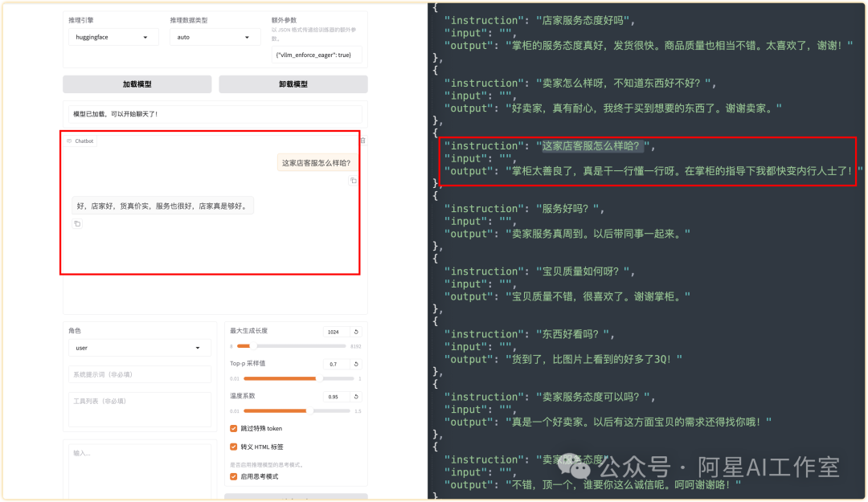Adjust the Top-p 采样值 slider

point(299,378)
